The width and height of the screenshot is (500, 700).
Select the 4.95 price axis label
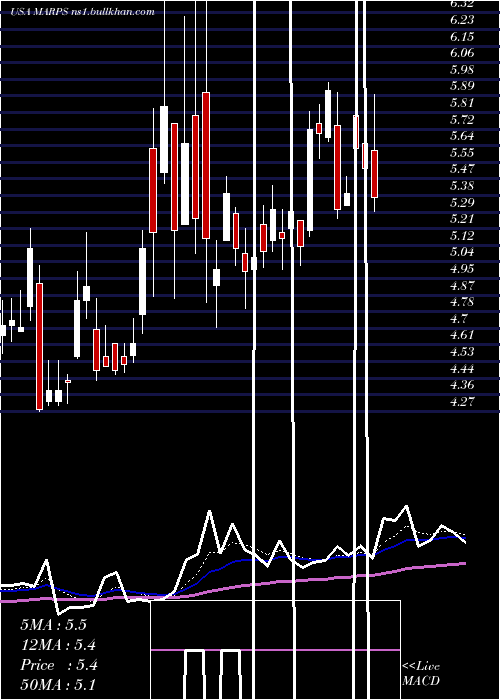click(462, 269)
